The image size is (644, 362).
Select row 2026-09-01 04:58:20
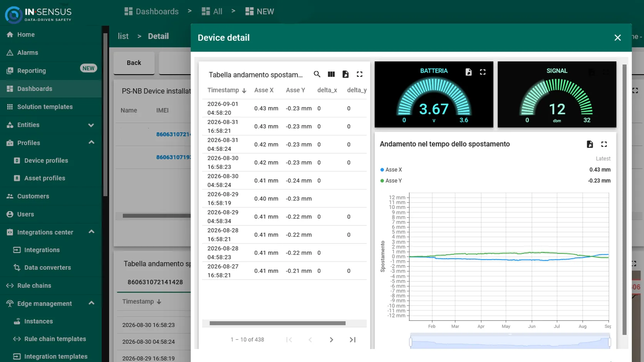pos(284,108)
